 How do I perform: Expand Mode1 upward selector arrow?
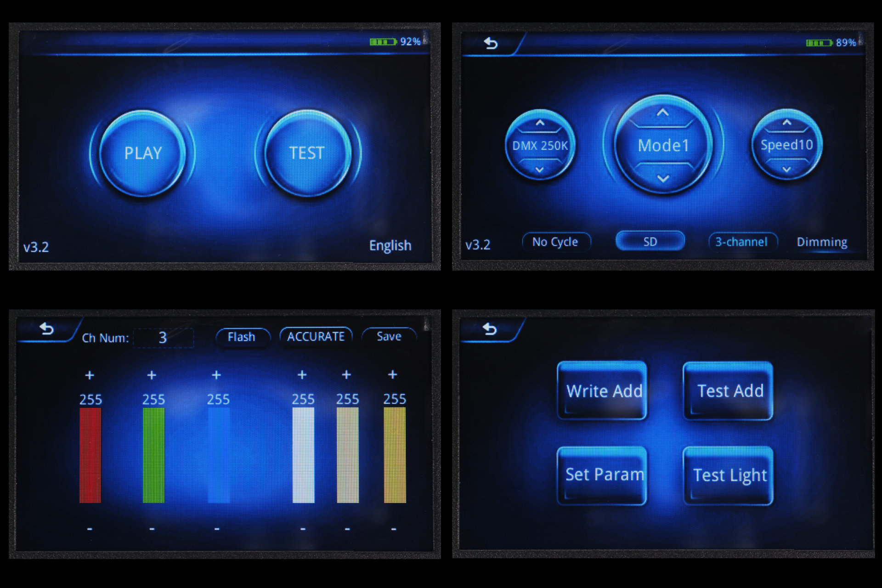click(661, 104)
